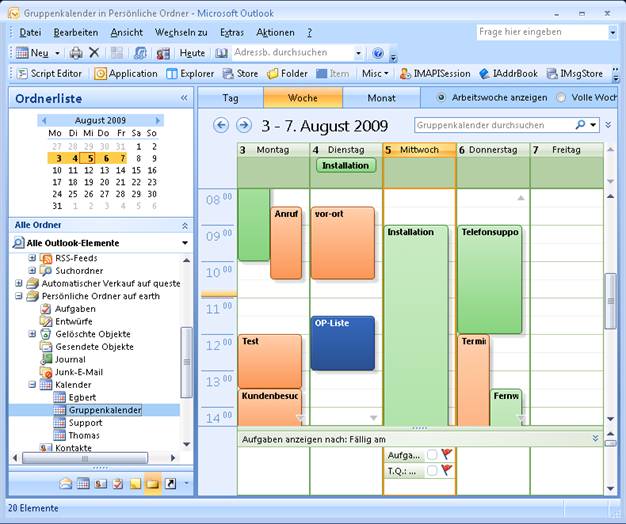Open address book search dropdown
Image resolution: width=626 pixels, height=524 pixels.
tap(359, 53)
